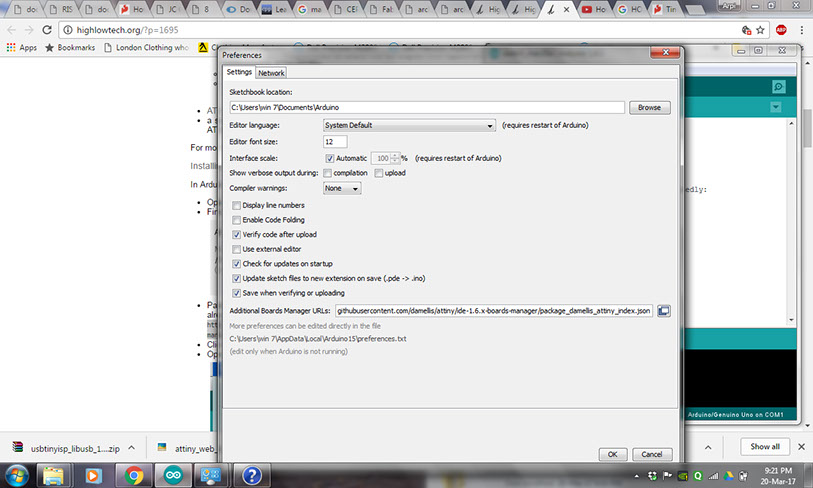Open the yellow bookmark icon in bookmarks bar
This screenshot has height=488, width=813.
(x=203, y=48)
